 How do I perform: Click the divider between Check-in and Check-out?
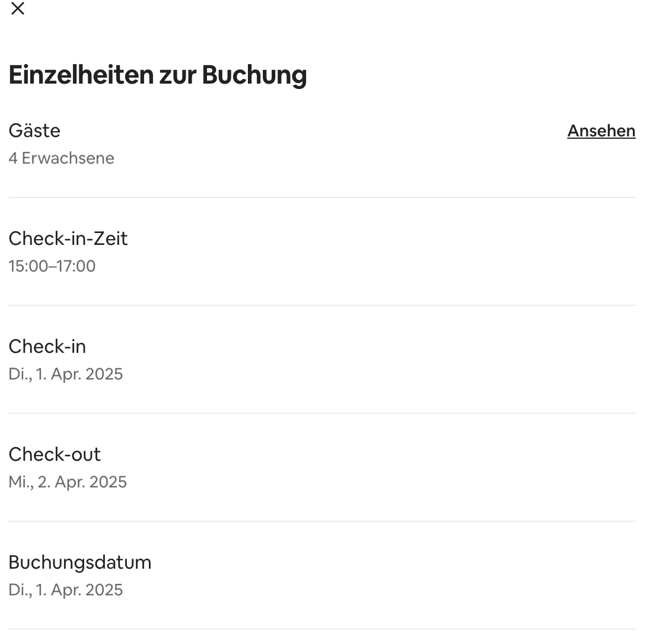tap(321, 413)
